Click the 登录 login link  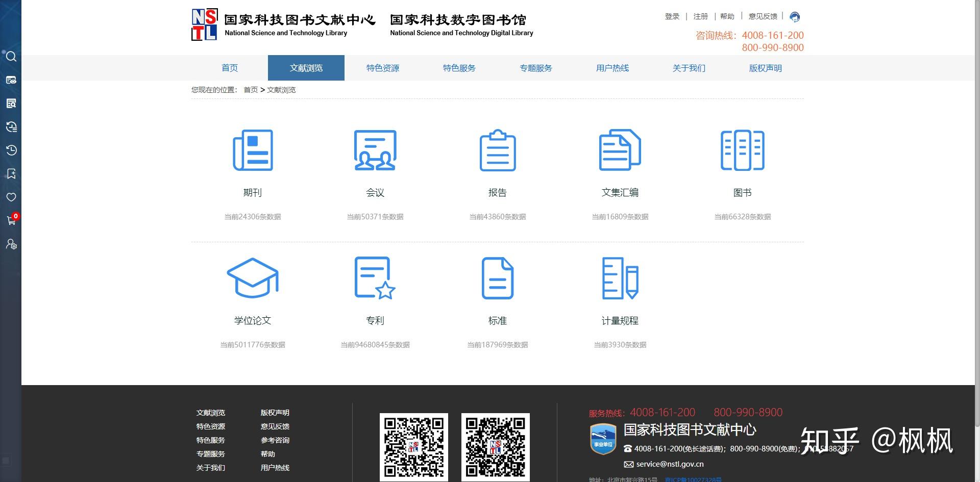[x=672, y=16]
